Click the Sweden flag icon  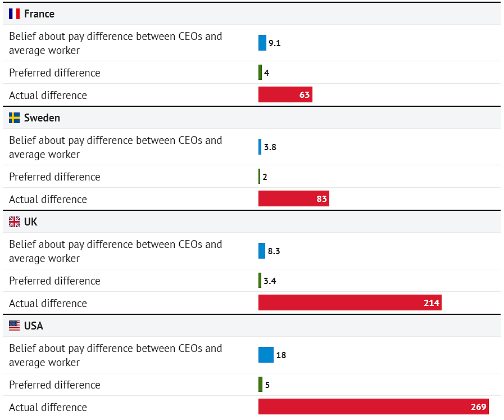(14, 118)
